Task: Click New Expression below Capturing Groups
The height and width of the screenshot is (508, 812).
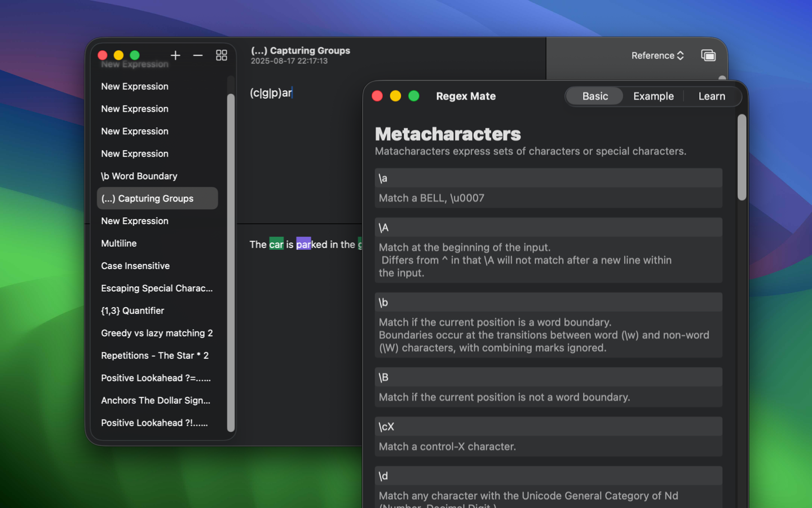Action: (158, 221)
